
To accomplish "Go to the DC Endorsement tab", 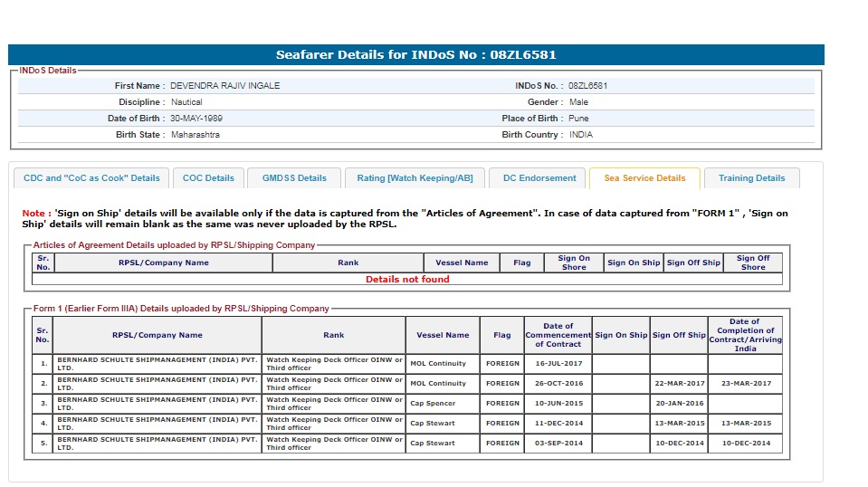I will coord(539,178).
